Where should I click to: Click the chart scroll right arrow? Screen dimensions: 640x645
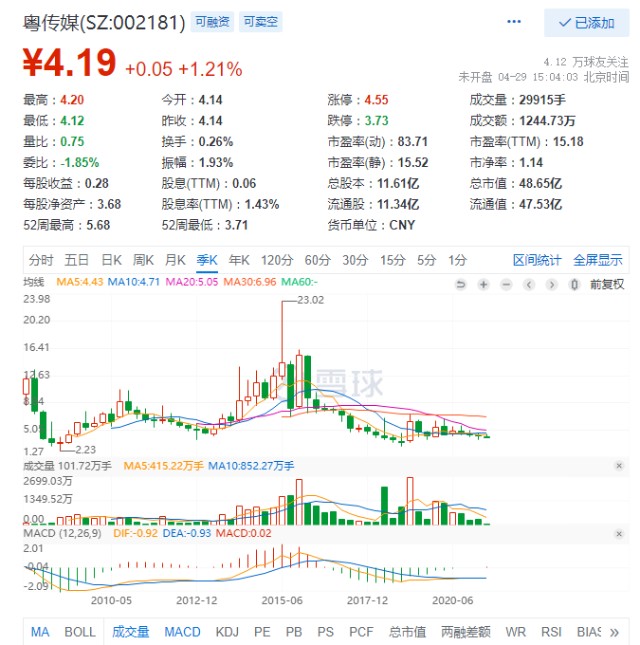pos(552,284)
